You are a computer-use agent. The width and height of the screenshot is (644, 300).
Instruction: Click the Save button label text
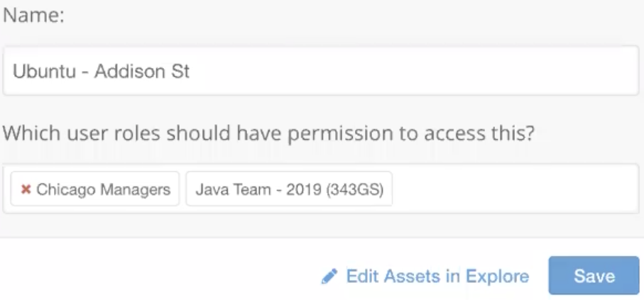tap(594, 276)
